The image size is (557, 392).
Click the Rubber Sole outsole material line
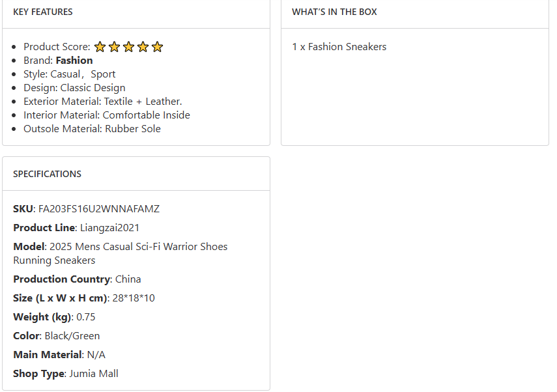pyautogui.click(x=92, y=129)
